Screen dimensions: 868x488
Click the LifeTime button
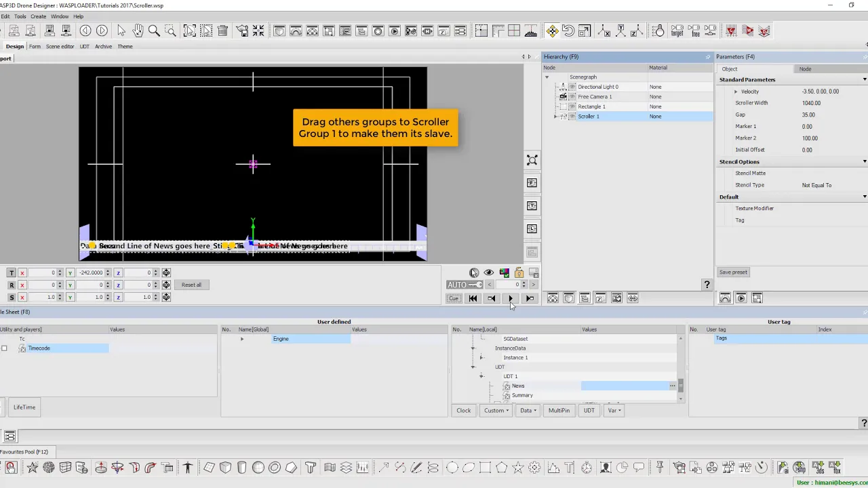[24, 407]
